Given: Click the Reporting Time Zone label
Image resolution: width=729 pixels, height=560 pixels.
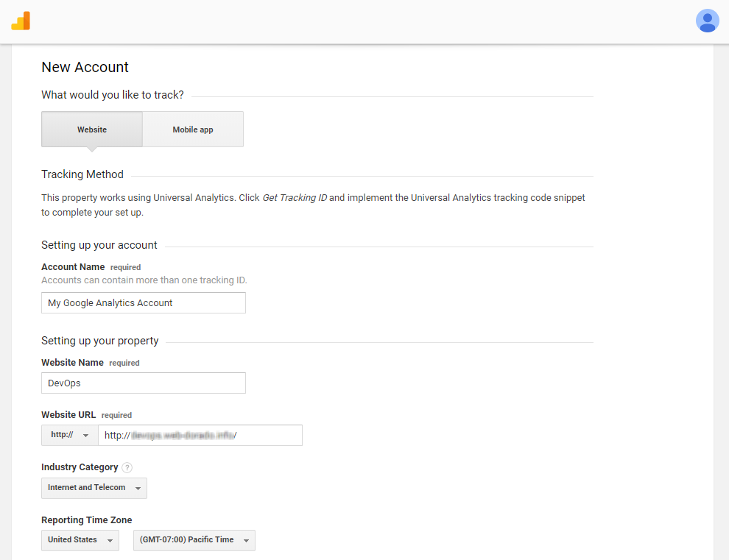Looking at the screenshot, I should pyautogui.click(x=86, y=520).
